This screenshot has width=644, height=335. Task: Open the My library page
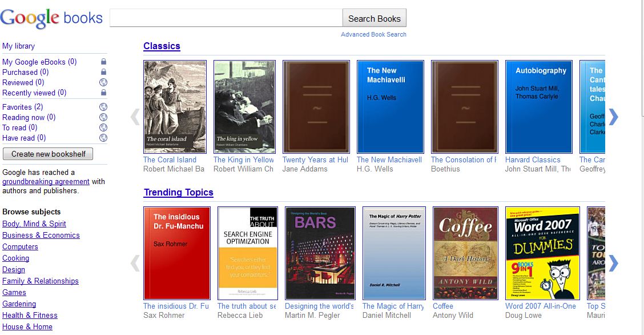click(18, 46)
